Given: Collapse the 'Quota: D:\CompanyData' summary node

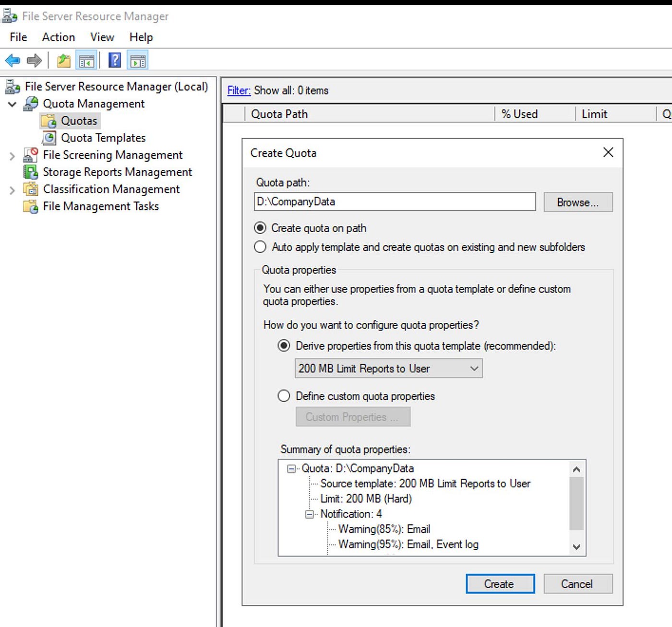Looking at the screenshot, I should tap(291, 469).
